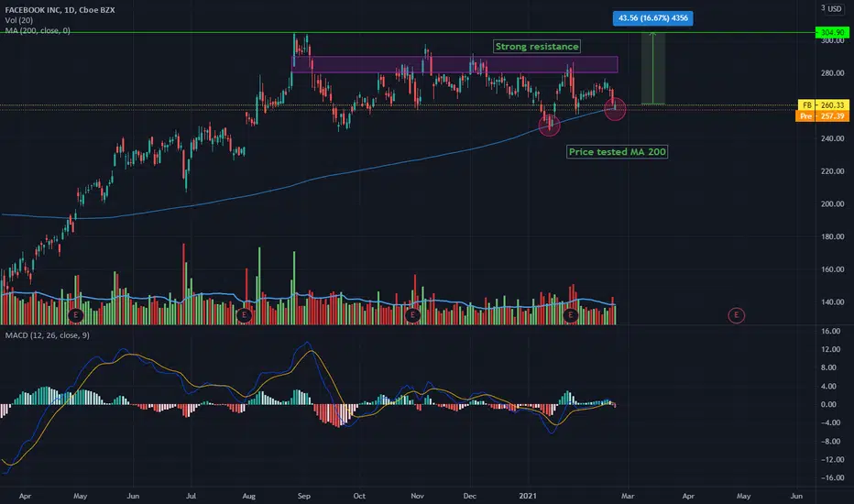854x504 pixels.
Task: Click the −8.00 MACD axis label
Action: (x=828, y=442)
